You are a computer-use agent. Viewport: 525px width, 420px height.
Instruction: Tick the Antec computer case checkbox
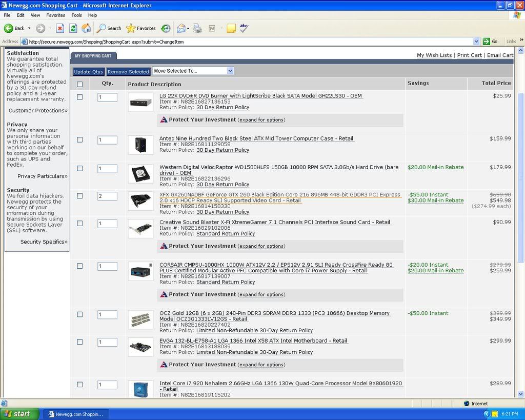[x=79, y=139]
